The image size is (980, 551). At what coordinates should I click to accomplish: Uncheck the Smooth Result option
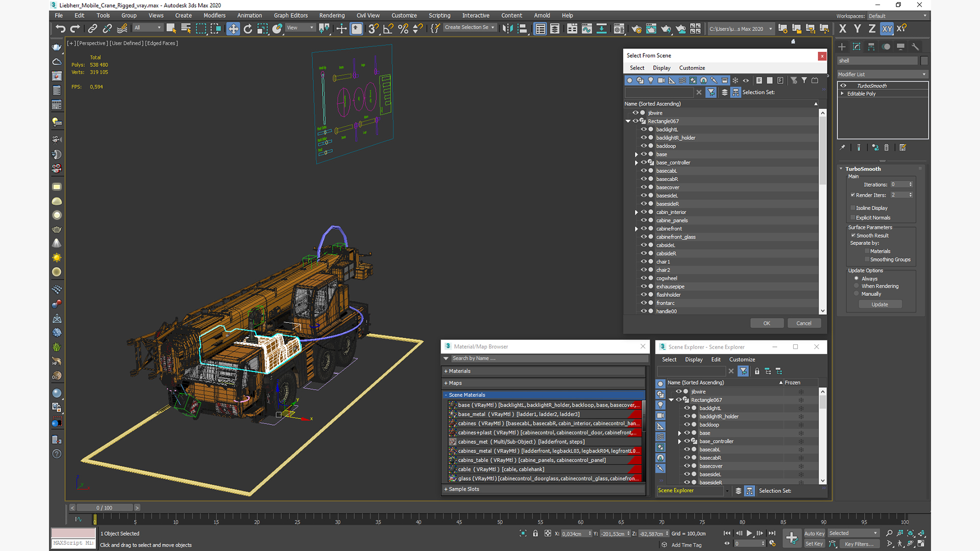point(853,236)
